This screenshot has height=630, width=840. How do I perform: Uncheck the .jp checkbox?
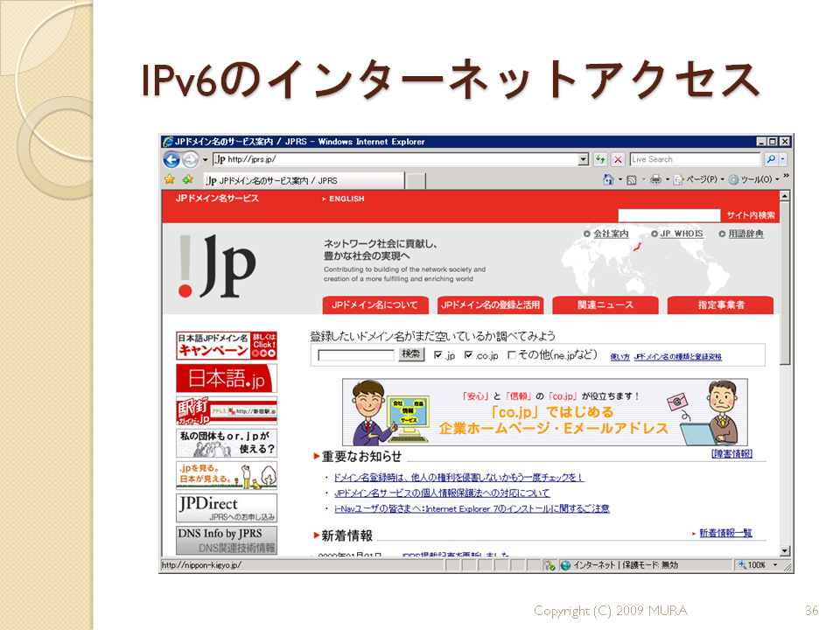pos(438,355)
